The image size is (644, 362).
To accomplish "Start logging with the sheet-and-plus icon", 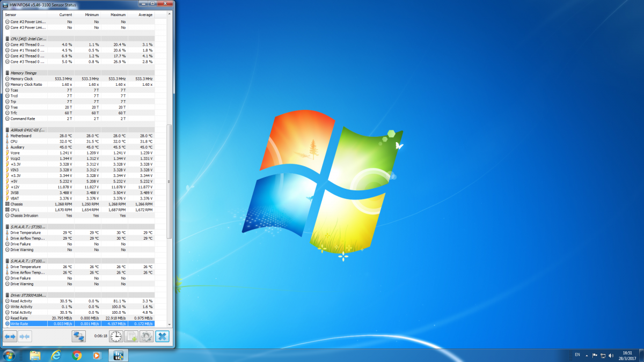I will 131,336.
